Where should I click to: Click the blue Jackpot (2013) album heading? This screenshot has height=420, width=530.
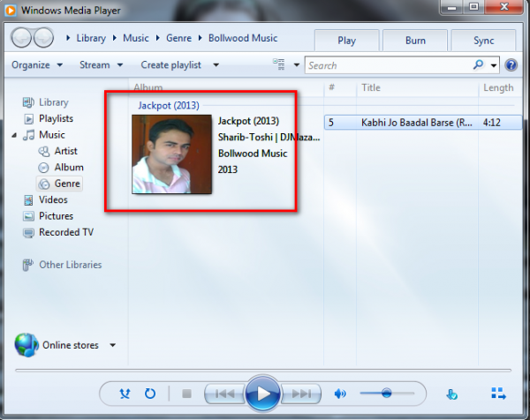tap(169, 105)
